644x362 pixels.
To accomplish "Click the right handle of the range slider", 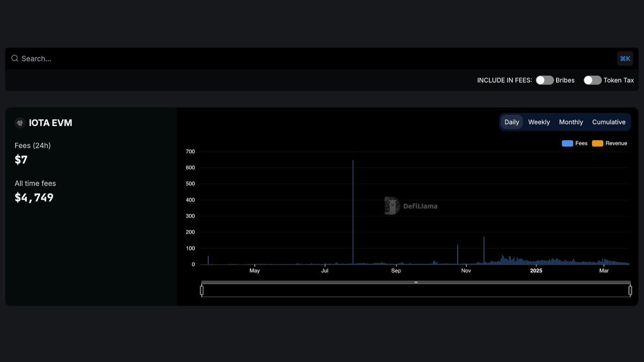I will [630, 290].
